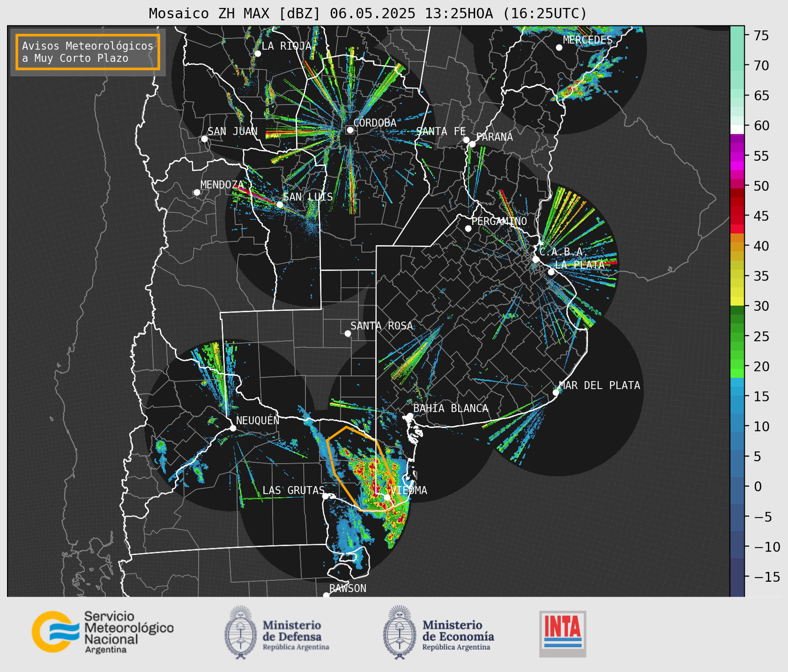Click the SANTA FE city marker dot

click(x=466, y=140)
